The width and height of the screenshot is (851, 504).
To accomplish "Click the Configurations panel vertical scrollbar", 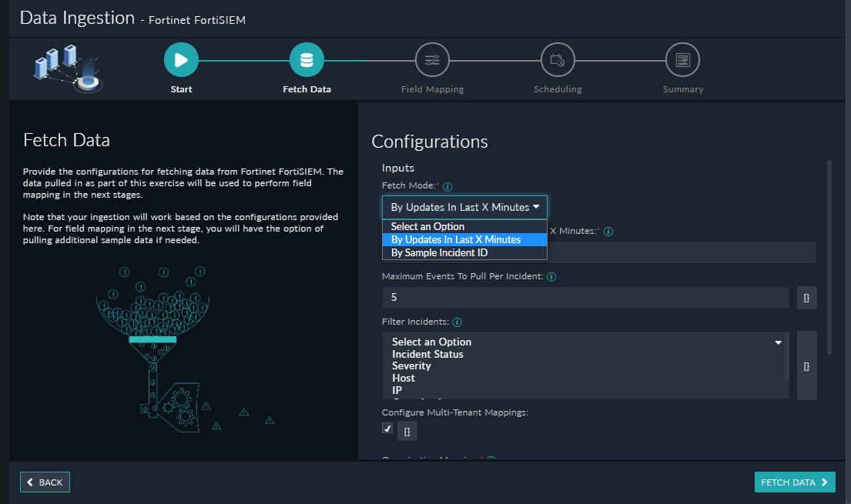I will click(829, 257).
